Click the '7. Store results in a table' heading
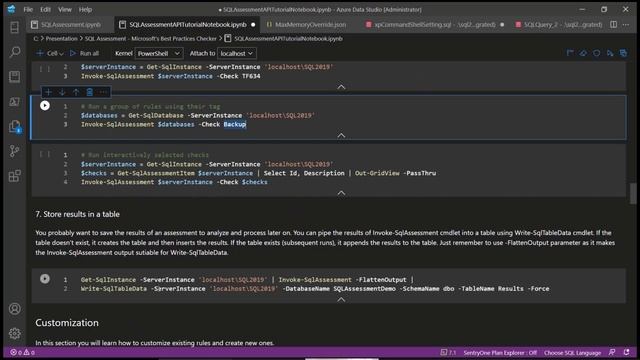 click(x=77, y=214)
